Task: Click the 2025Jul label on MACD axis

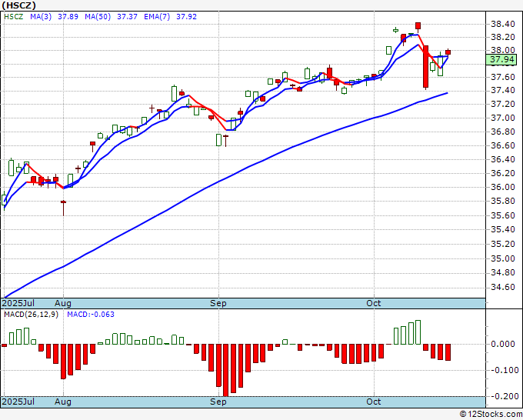Action: coord(18,402)
